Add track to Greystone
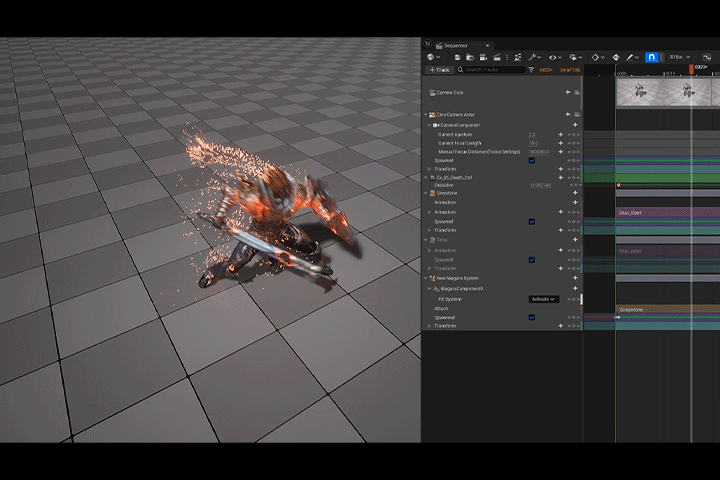The height and width of the screenshot is (480, 720). pyautogui.click(x=575, y=193)
